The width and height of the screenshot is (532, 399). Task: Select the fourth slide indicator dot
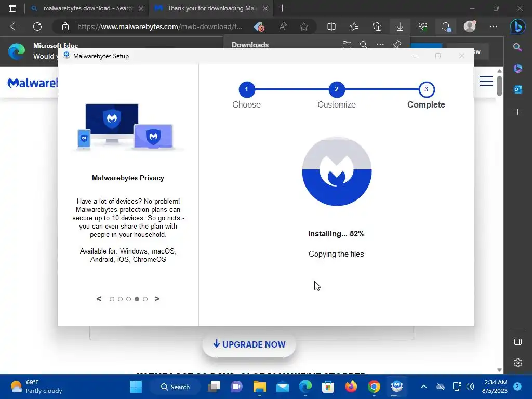[x=137, y=299]
